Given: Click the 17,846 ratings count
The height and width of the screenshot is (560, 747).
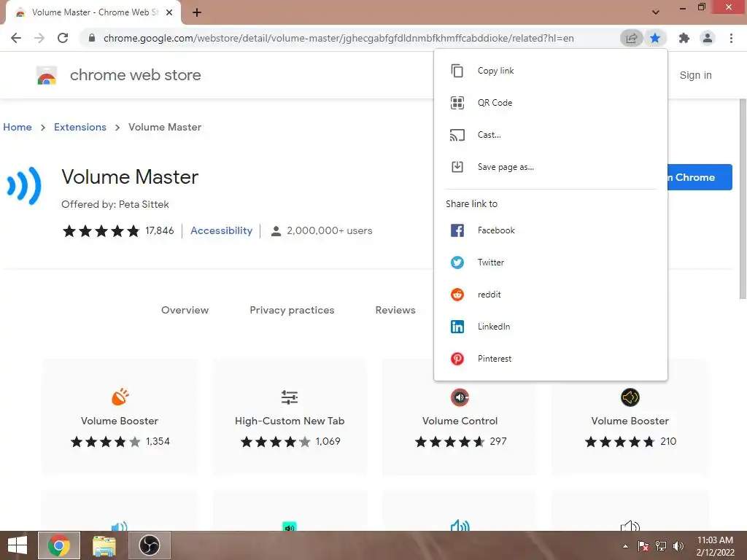Looking at the screenshot, I should pyautogui.click(x=160, y=230).
